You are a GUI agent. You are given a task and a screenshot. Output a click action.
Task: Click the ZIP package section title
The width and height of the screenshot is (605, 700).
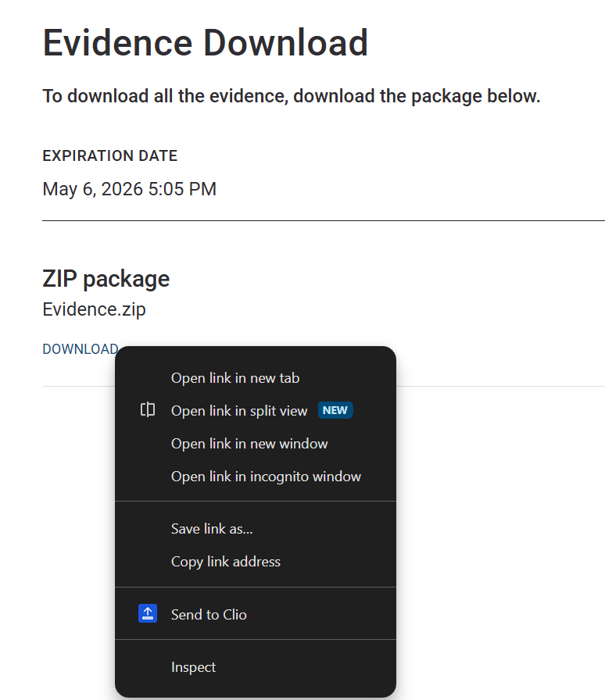tap(106, 278)
